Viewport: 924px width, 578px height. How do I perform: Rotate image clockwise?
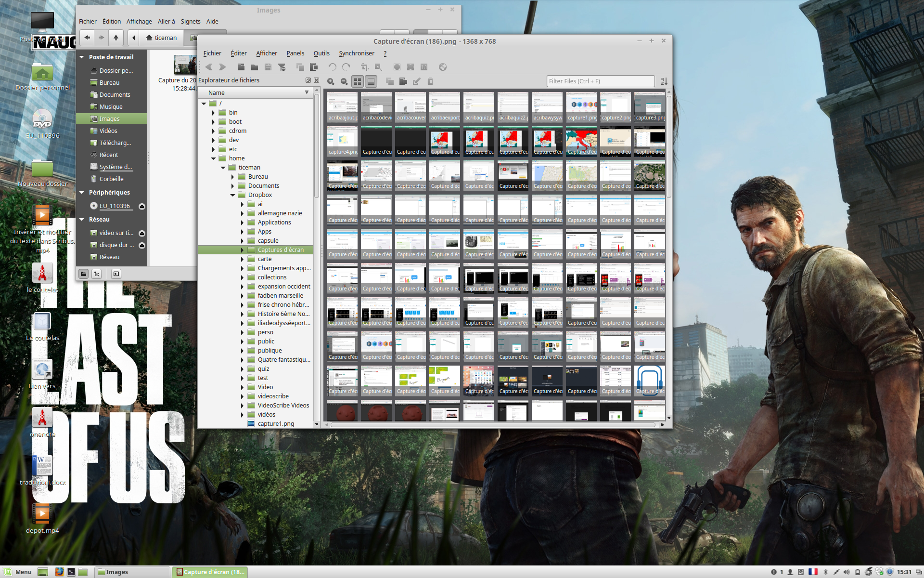pos(346,67)
